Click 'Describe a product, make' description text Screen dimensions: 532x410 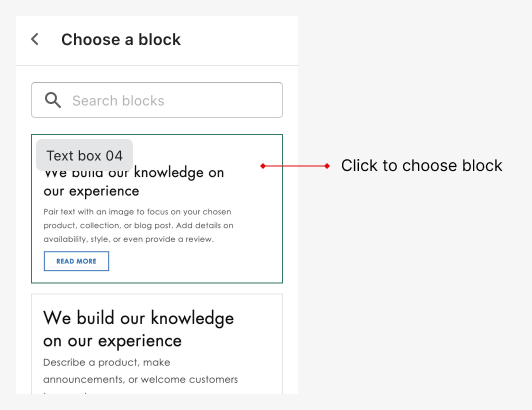(107, 362)
